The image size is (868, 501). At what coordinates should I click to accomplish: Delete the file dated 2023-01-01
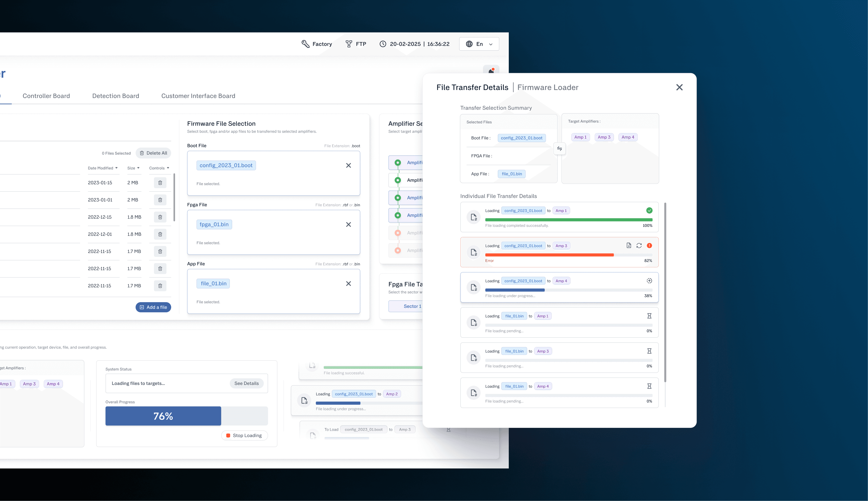click(x=160, y=200)
